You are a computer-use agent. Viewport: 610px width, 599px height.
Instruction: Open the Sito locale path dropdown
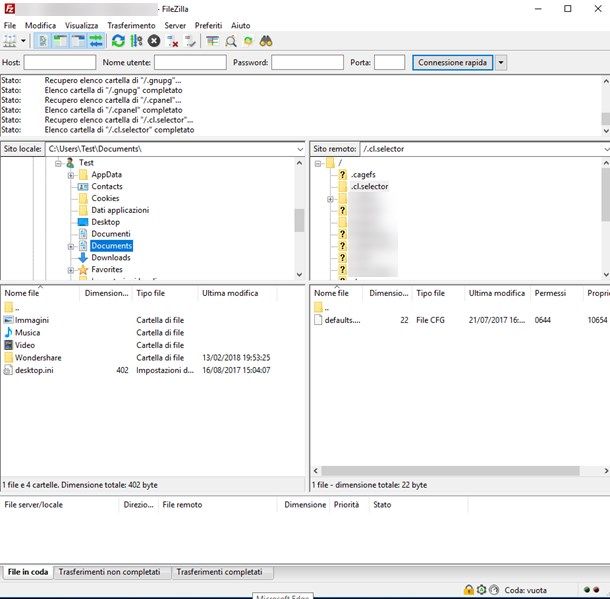coord(300,149)
